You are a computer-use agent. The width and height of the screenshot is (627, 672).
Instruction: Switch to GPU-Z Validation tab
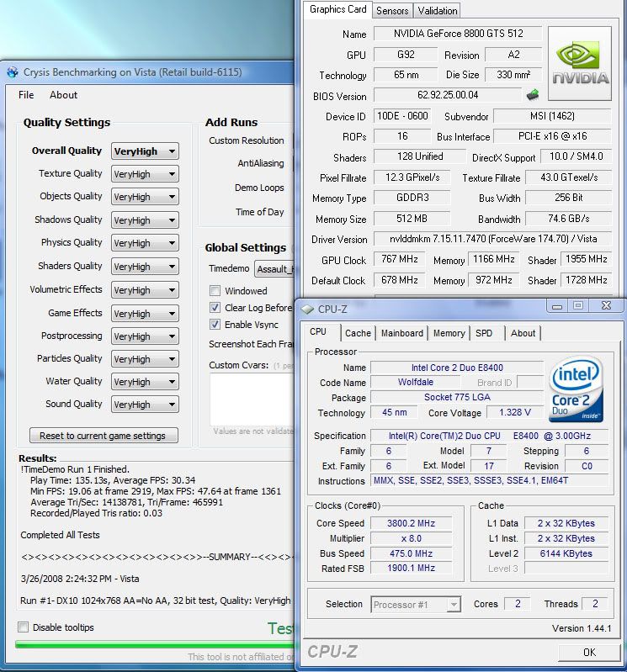(438, 11)
